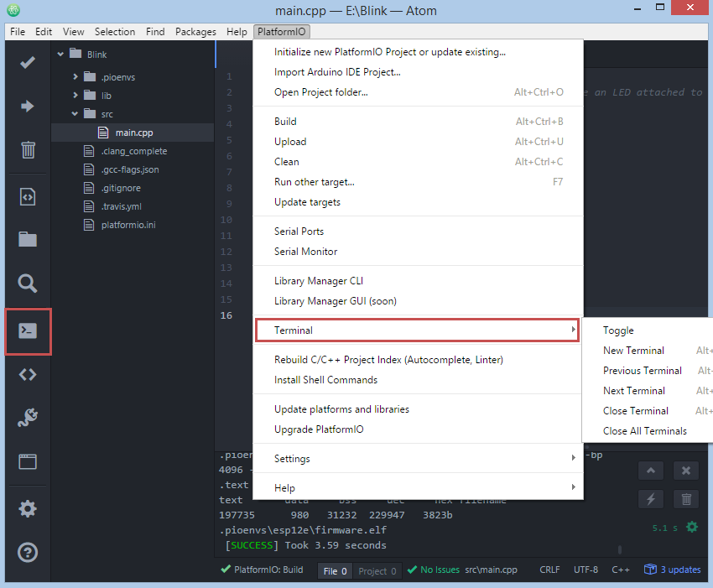Choose Library Manager CLI

tap(418, 281)
